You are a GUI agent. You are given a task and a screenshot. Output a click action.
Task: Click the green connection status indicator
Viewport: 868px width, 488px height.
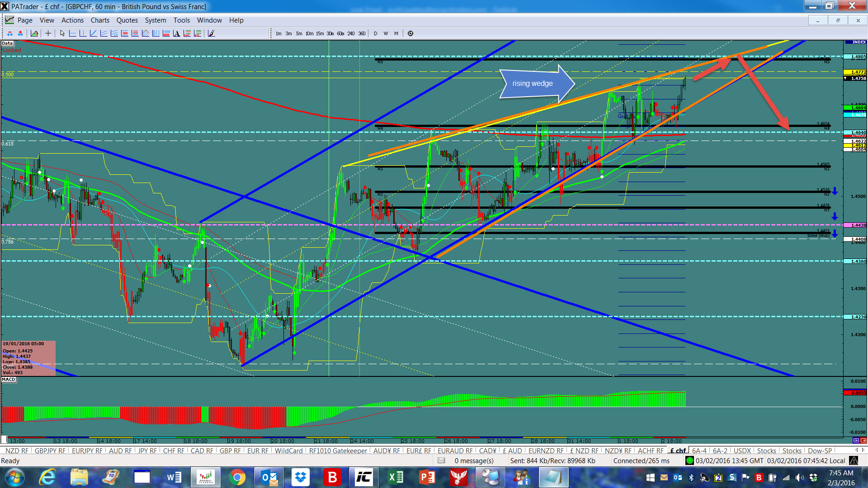(689, 461)
